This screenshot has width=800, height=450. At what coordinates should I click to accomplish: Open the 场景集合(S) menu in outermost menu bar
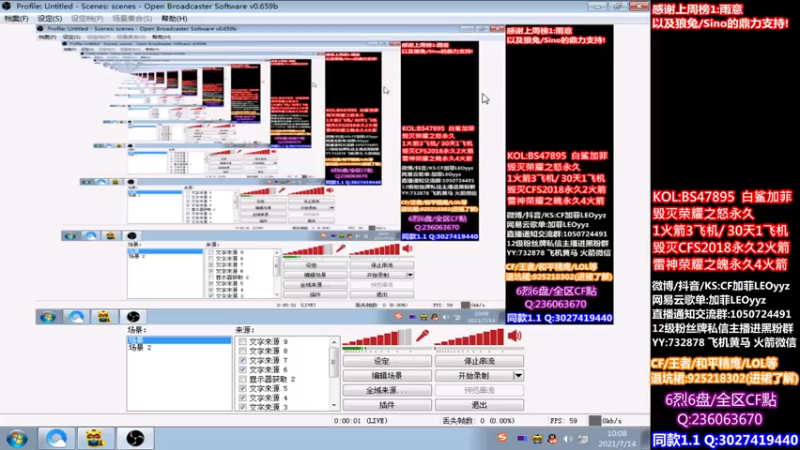pos(132,18)
